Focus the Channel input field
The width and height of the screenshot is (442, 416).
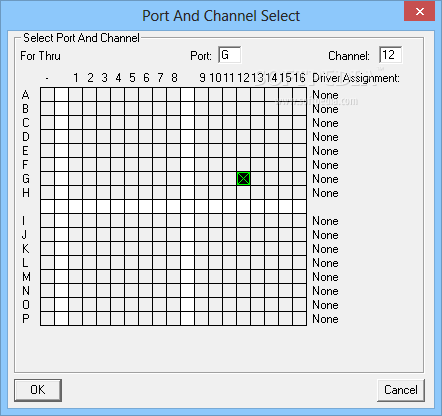[x=390, y=55]
